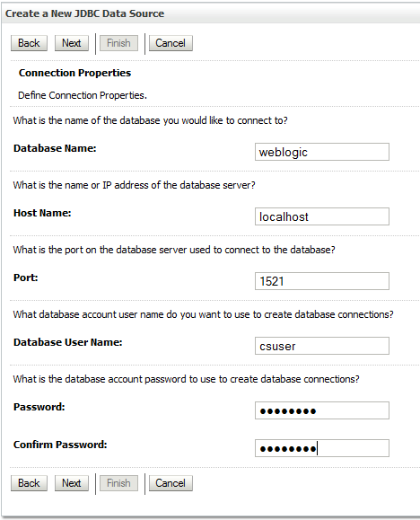Image resolution: width=420 pixels, height=520 pixels.
Task: Click the Database User Name field csuser
Action: 322,346
